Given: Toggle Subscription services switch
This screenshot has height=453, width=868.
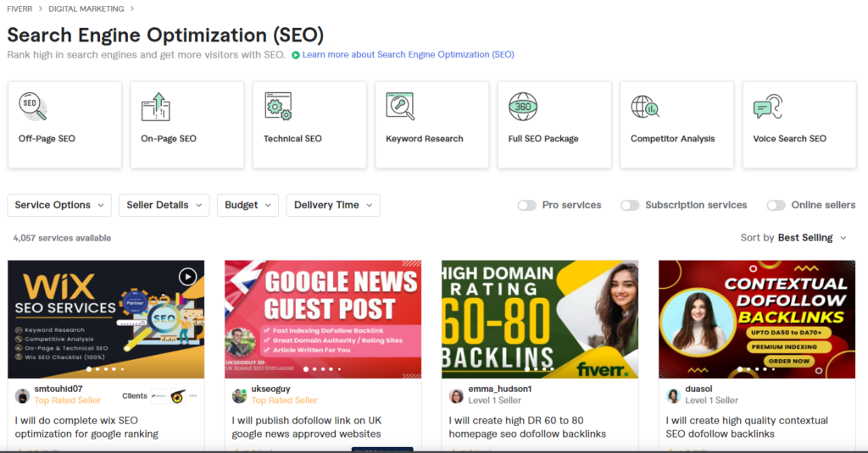Looking at the screenshot, I should [x=630, y=205].
